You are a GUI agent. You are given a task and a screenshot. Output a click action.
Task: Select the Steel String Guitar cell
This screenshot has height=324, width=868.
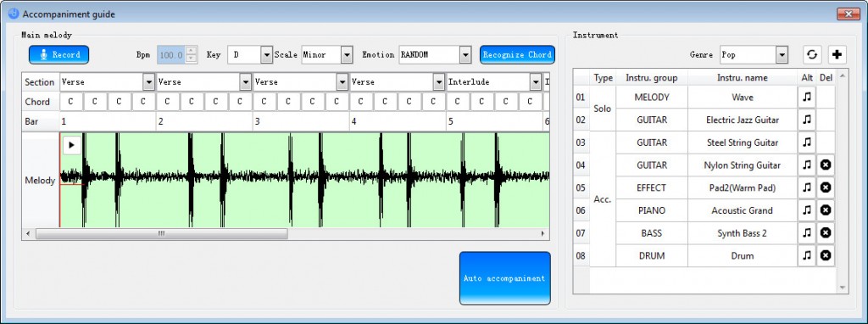[743, 142]
